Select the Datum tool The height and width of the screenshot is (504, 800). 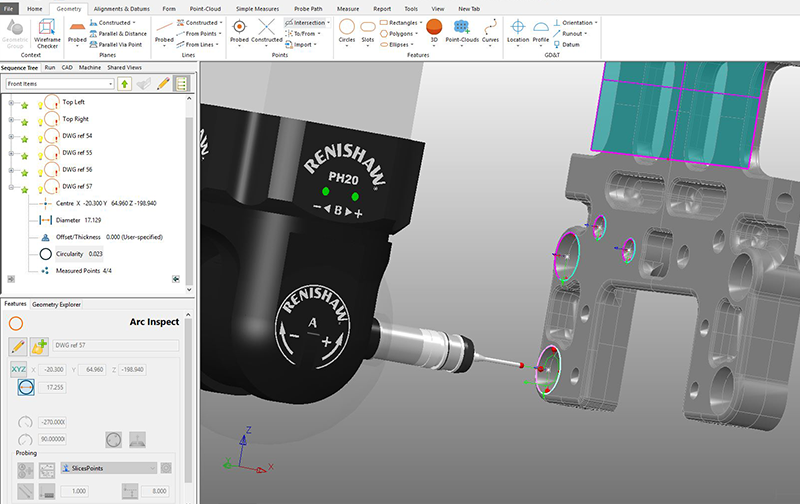(x=566, y=44)
